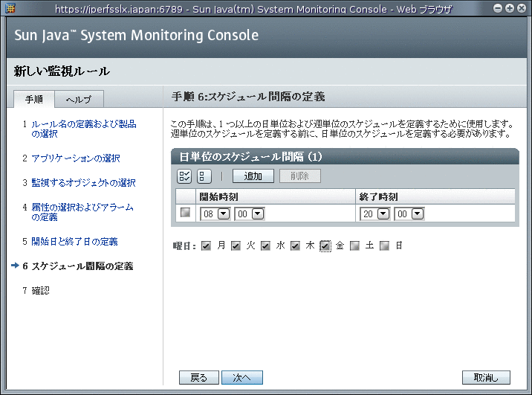The image size is (532, 395).
Task: Open the start time hour dropdown showing 08
Action: click(215, 214)
